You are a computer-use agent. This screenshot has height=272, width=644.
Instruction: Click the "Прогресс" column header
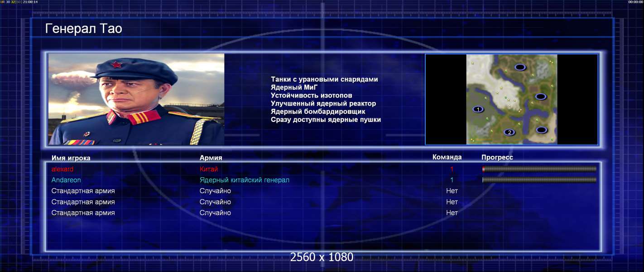click(x=497, y=157)
